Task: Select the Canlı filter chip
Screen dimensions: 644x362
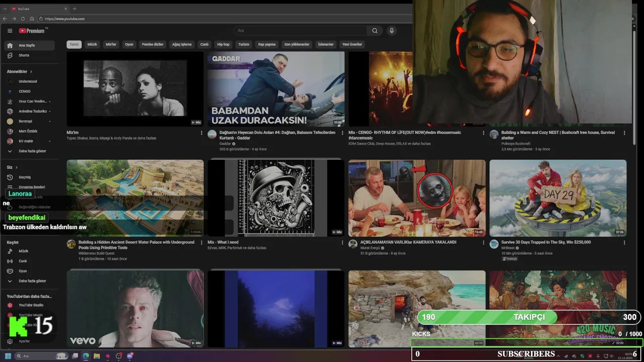Action: point(204,44)
